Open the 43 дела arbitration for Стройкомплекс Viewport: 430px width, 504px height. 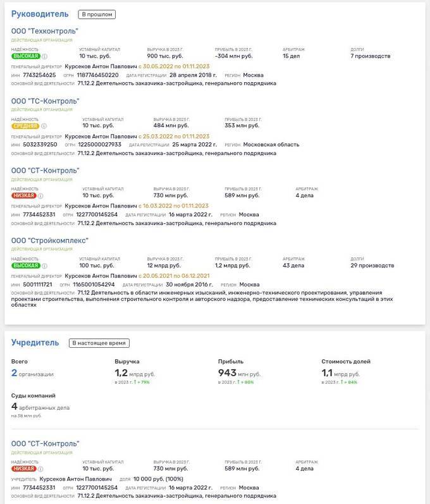pos(293,266)
